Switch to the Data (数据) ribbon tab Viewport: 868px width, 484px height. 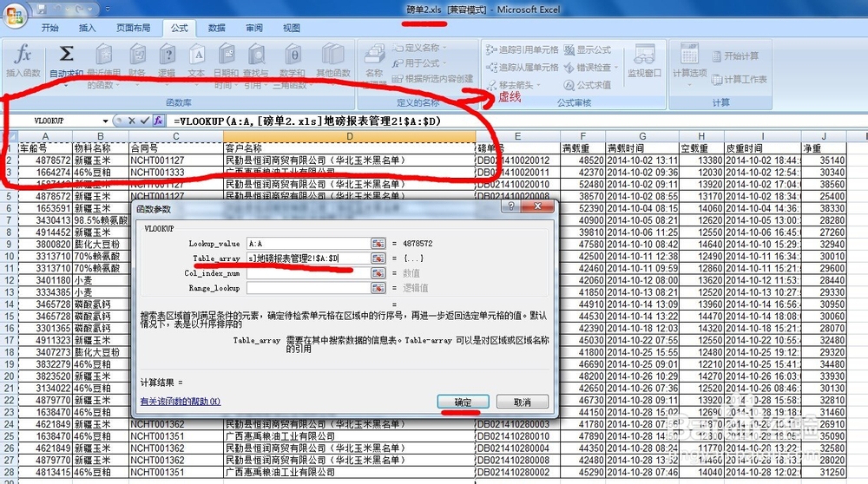click(x=216, y=28)
